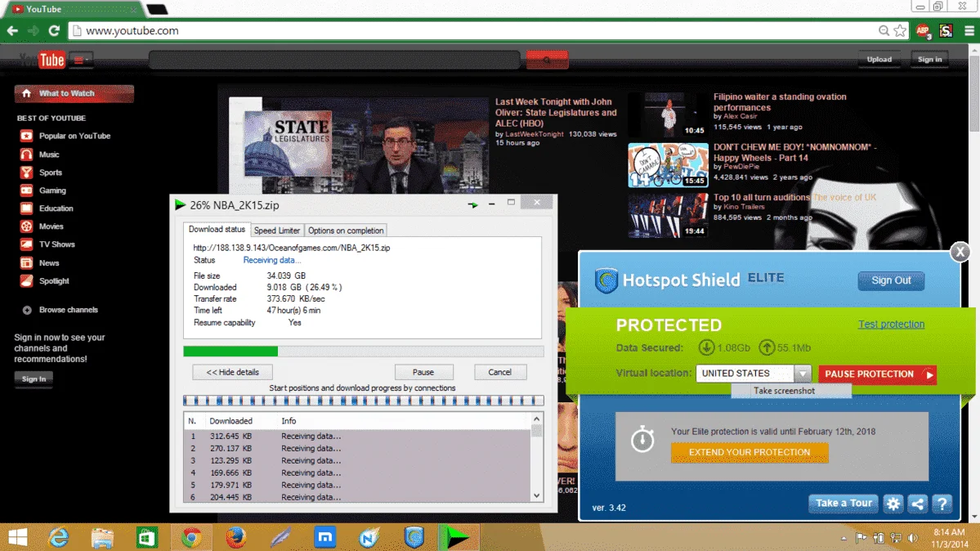This screenshot has width=980, height=551.
Task: Open File Explorer from taskbar
Action: click(x=102, y=537)
